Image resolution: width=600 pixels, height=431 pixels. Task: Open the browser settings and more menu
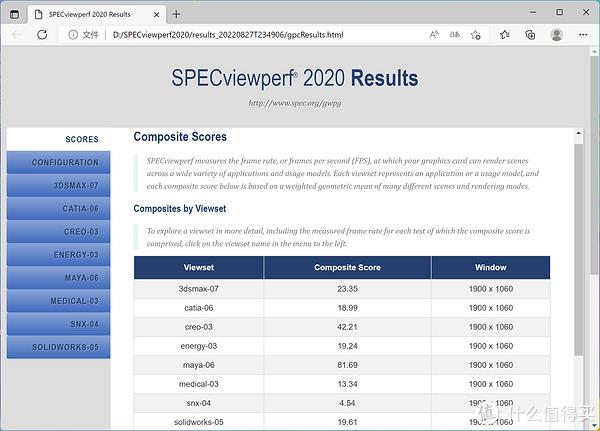583,35
